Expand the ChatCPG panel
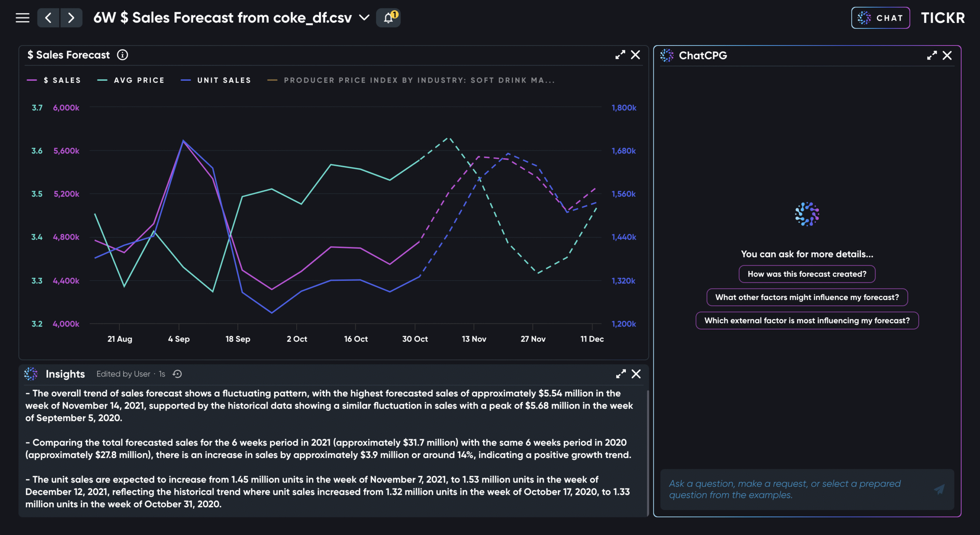The width and height of the screenshot is (980, 535). click(x=932, y=56)
